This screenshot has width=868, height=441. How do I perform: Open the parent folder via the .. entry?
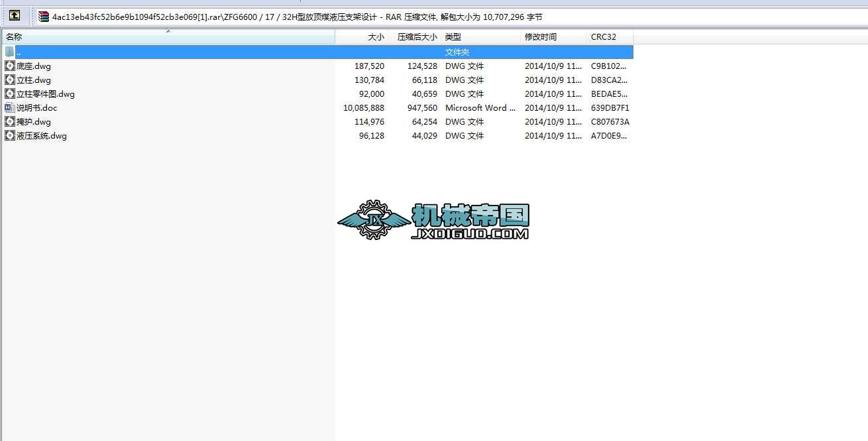pos(17,52)
